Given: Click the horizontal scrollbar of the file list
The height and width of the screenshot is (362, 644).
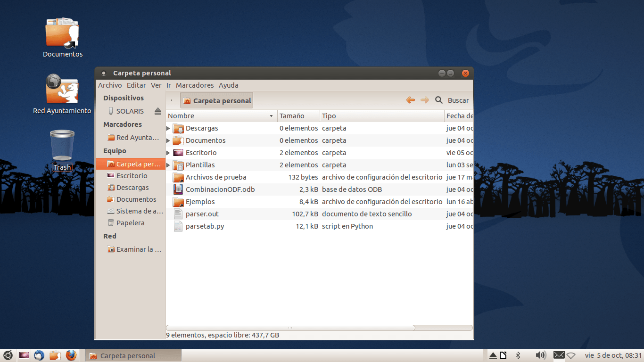Looking at the screenshot, I should point(290,328).
